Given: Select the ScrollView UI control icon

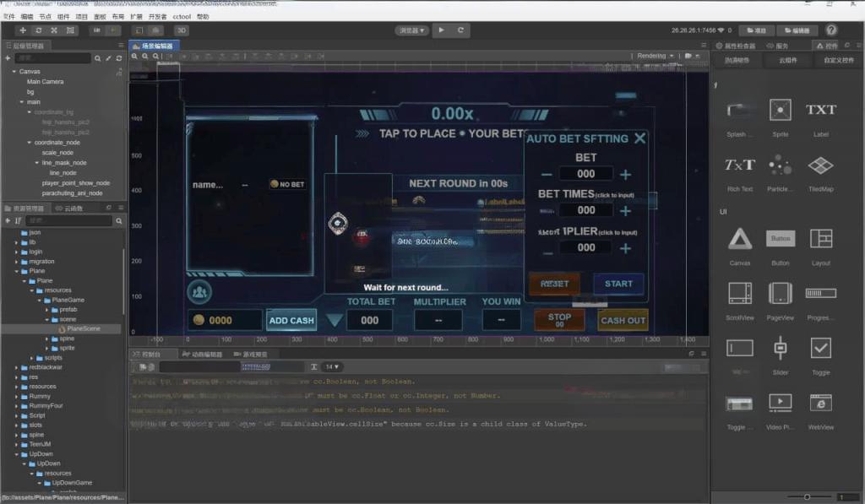Looking at the screenshot, I should 739,293.
